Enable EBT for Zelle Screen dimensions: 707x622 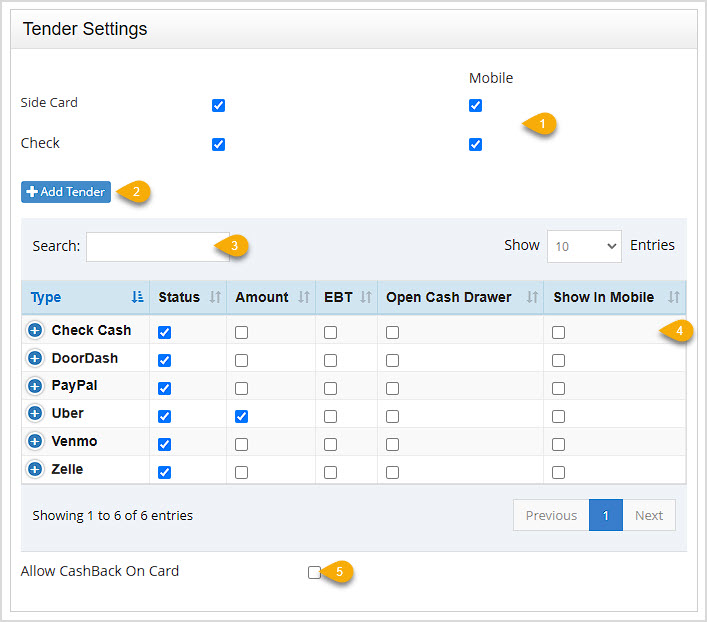(330, 472)
